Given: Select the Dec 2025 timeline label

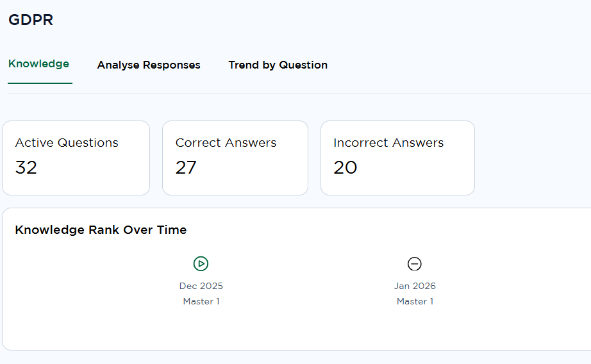Looking at the screenshot, I should click(201, 286).
